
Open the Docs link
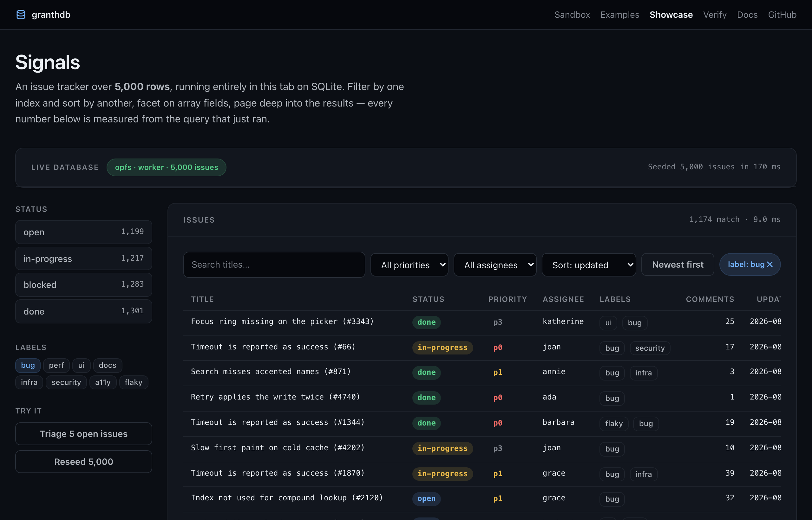point(747,15)
